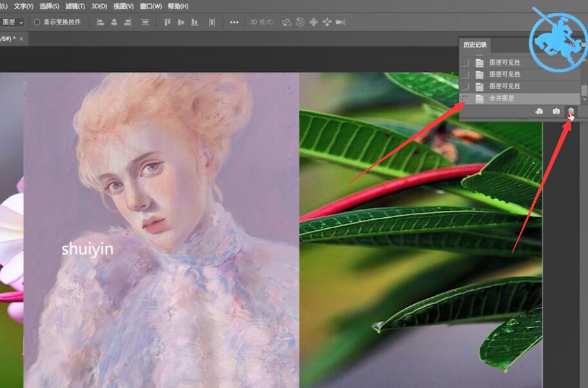Click the History panel scrollbar thumb

(584, 90)
